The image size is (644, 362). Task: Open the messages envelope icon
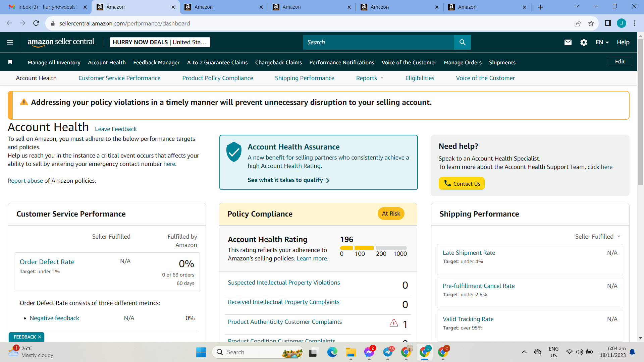tap(568, 42)
